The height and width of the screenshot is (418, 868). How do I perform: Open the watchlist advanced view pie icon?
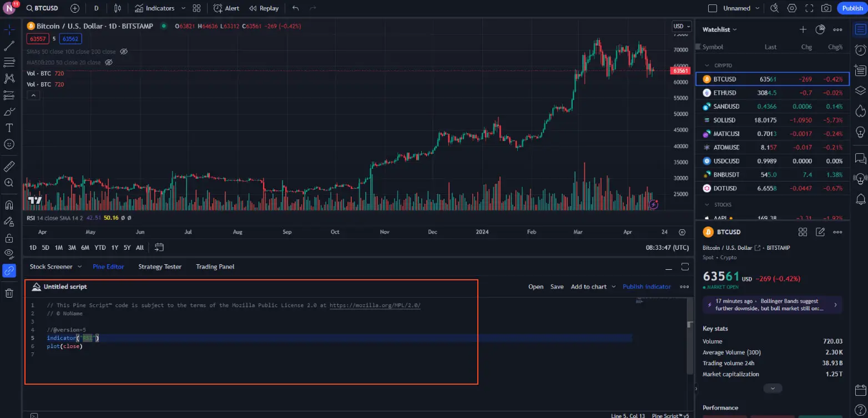point(820,29)
